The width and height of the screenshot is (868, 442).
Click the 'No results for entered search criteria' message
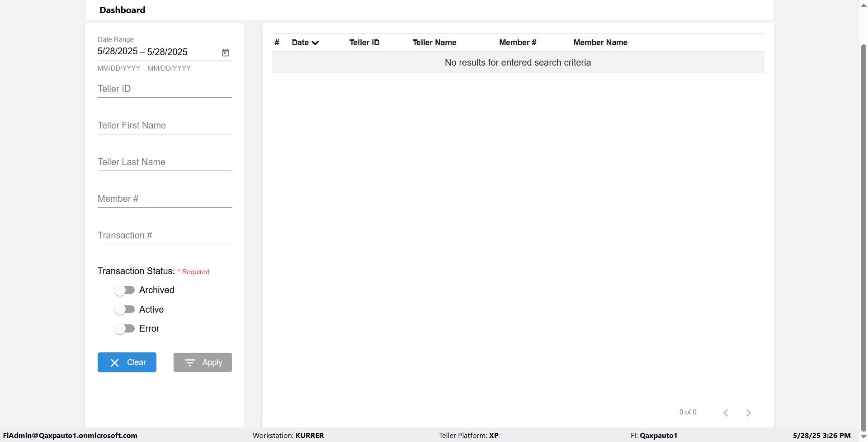(x=518, y=62)
